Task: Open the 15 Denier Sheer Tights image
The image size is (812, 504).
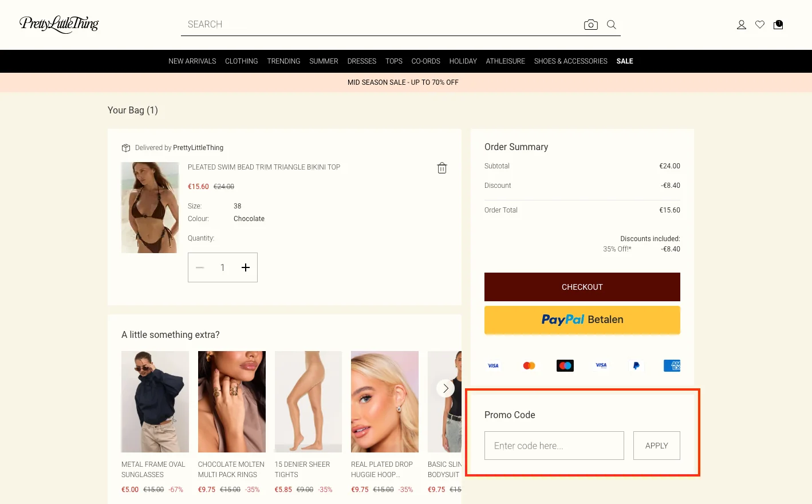Action: click(308, 401)
